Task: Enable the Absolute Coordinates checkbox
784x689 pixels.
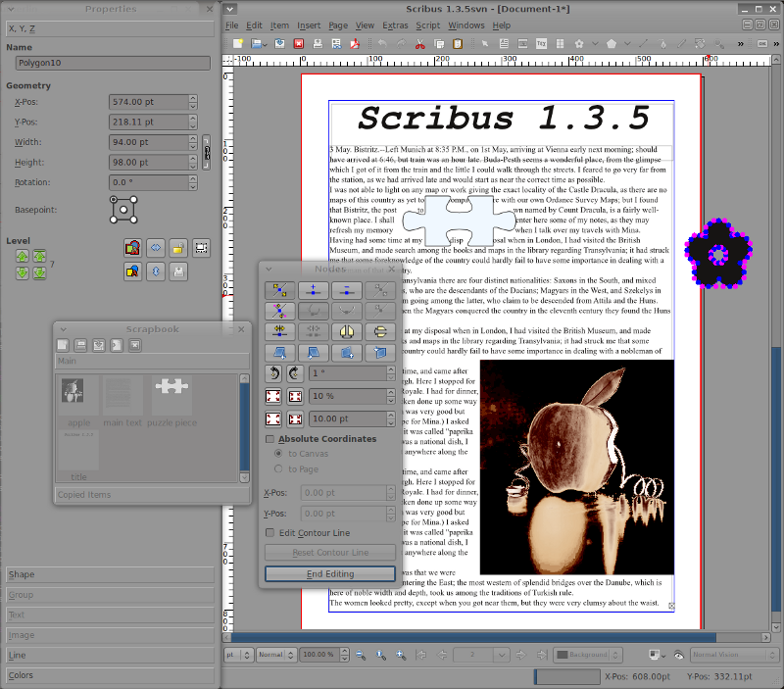Action: 270,439
